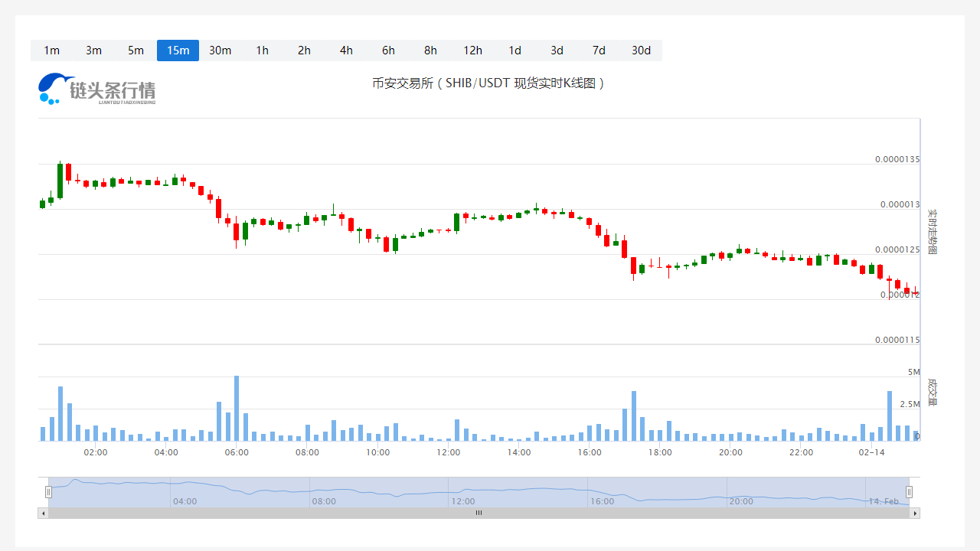This screenshot has height=551, width=980.
Task: Choose the 30d interval tab
Action: pyautogui.click(x=641, y=51)
